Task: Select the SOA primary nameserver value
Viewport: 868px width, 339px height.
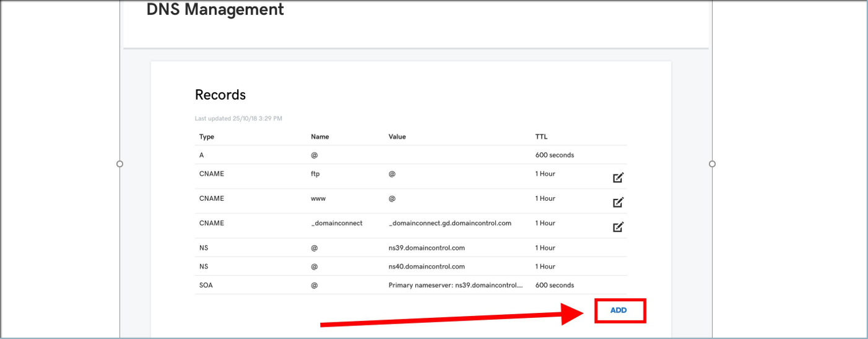Action: pyautogui.click(x=456, y=285)
